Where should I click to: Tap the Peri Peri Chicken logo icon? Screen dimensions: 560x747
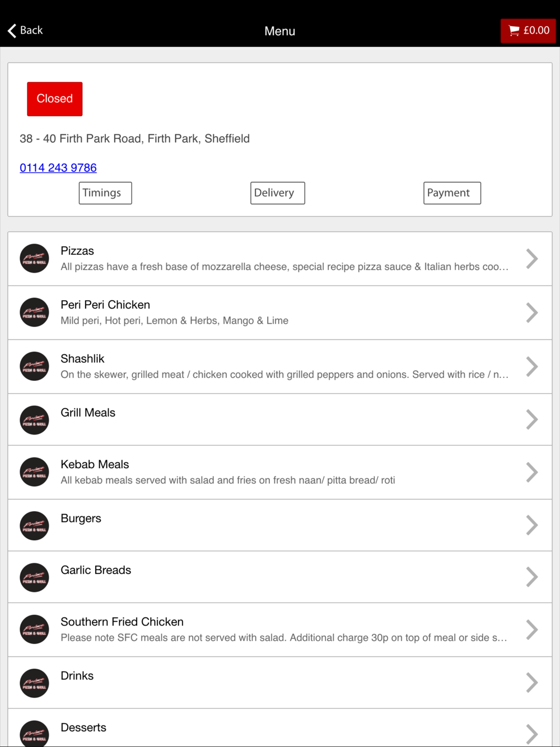(x=34, y=312)
